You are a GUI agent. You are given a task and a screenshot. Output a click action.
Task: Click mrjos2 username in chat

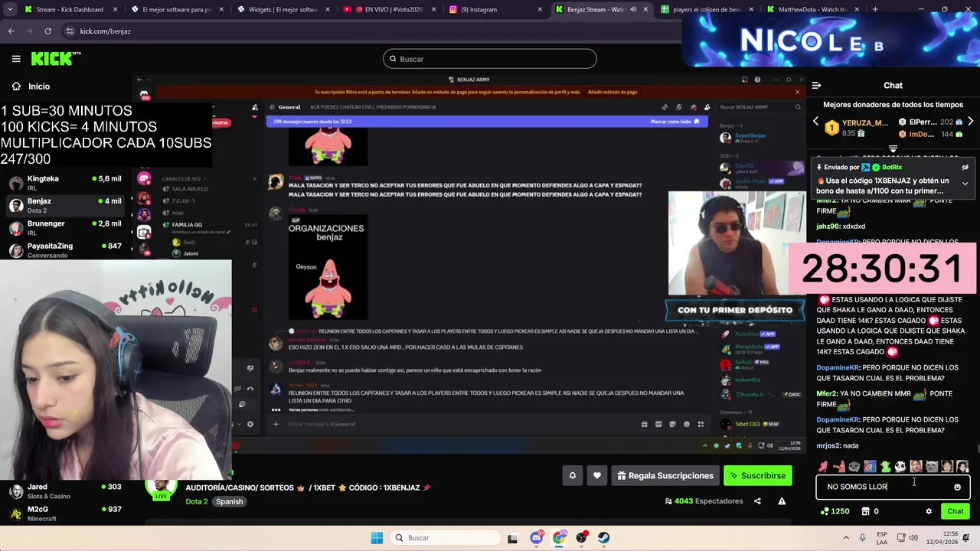coord(827,445)
